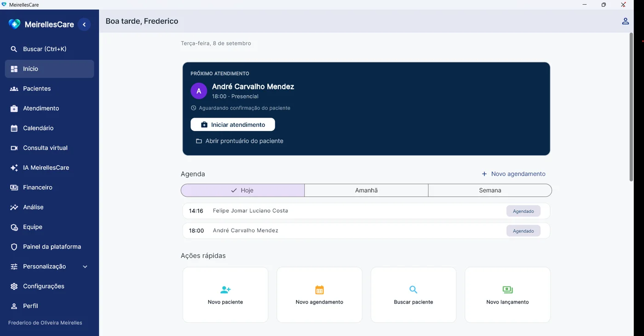Open the Calendário sidebar icon
This screenshot has height=336, width=644.
(14, 128)
